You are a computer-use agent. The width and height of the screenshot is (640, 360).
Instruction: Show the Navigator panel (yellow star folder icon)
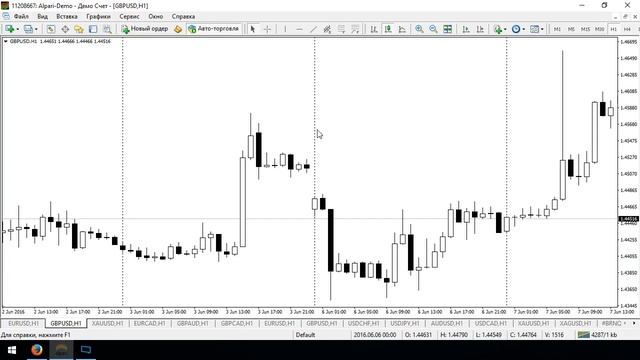(x=79, y=29)
